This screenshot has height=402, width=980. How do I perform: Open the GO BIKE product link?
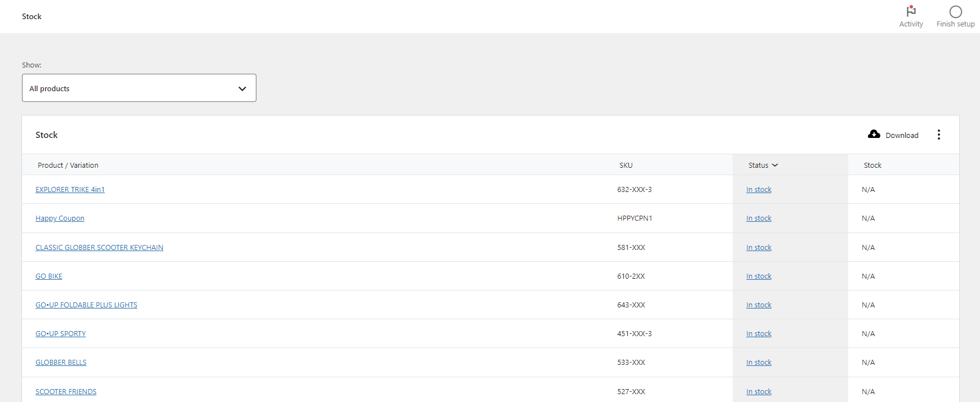tap(49, 276)
